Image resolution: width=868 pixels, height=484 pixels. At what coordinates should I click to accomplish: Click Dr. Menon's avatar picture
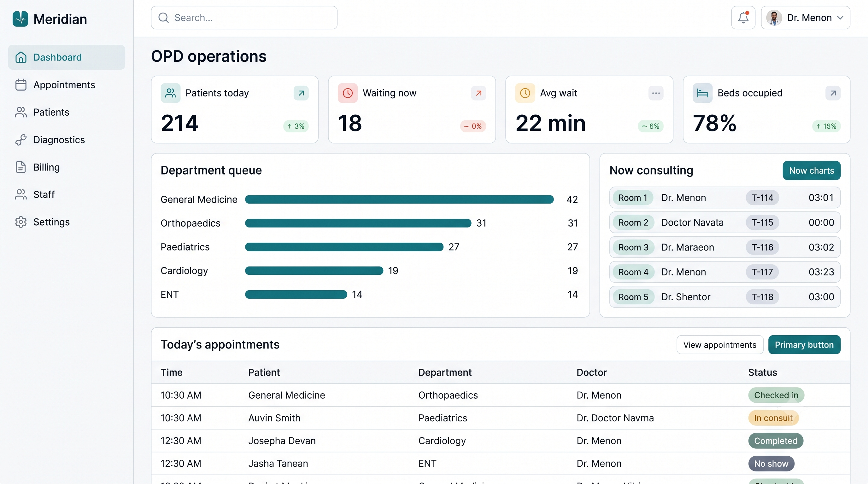click(774, 18)
